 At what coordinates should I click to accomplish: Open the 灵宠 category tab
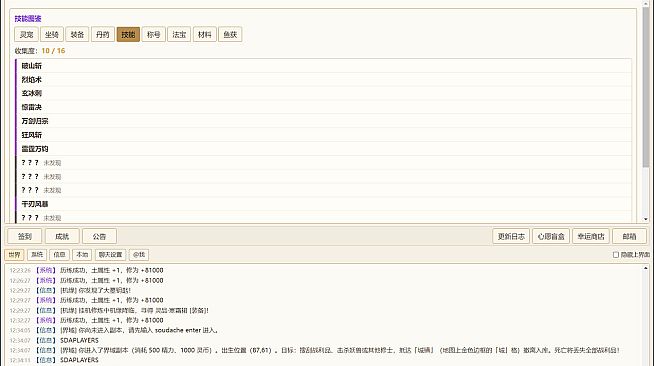pos(26,35)
